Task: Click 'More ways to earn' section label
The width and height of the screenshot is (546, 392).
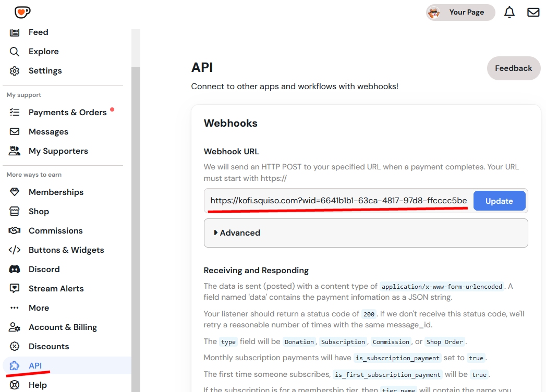Action: (34, 175)
